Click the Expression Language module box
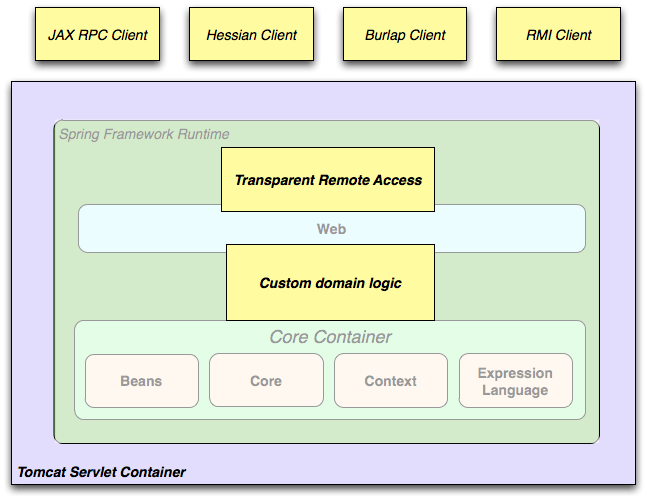 pyautogui.click(x=516, y=380)
